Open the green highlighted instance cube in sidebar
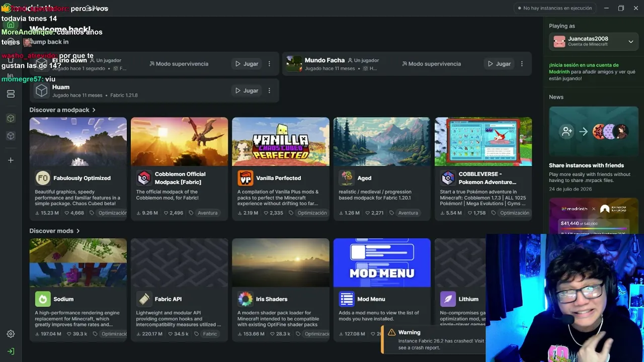Screen dimensions: 644x362 [11, 118]
